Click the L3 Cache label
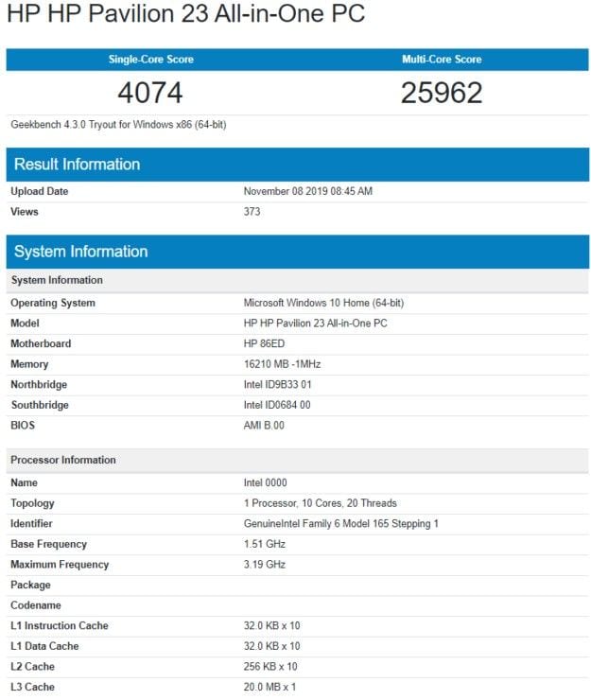Viewport: 591px width, 700px height. point(32,687)
